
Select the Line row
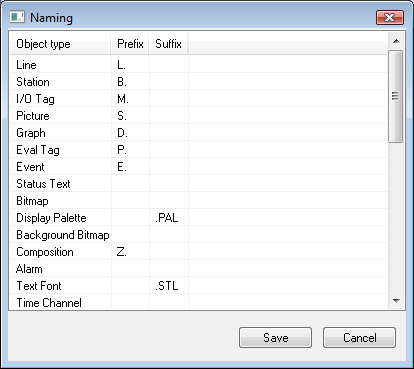tap(199, 64)
